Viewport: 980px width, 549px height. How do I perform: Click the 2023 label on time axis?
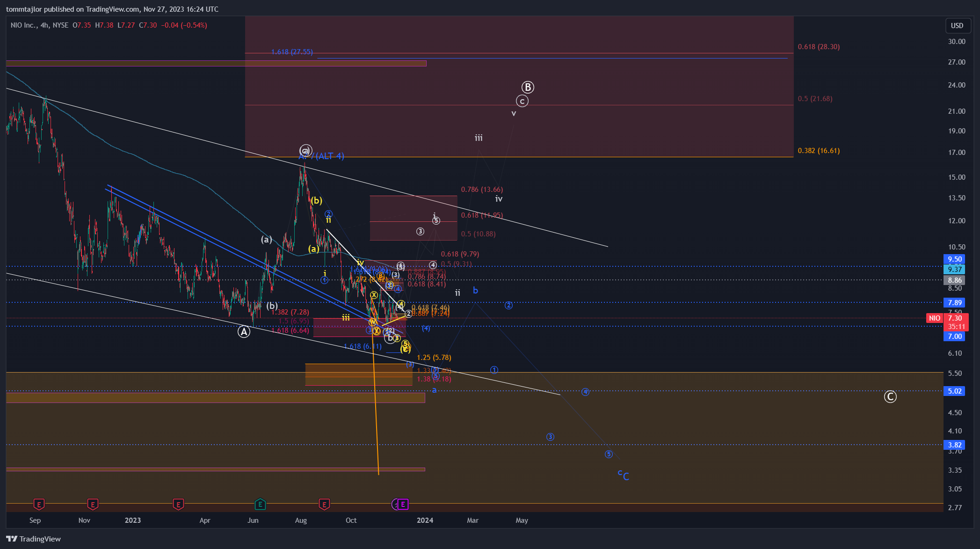click(133, 520)
